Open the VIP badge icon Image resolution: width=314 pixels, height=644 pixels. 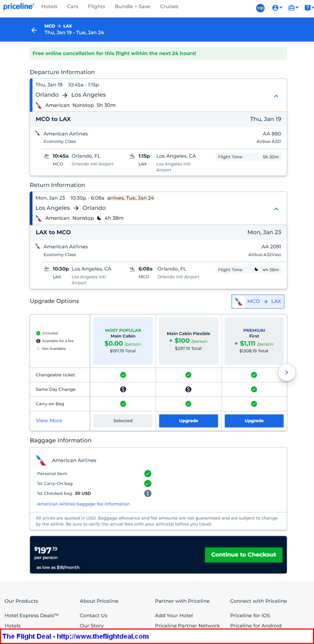(260, 7)
